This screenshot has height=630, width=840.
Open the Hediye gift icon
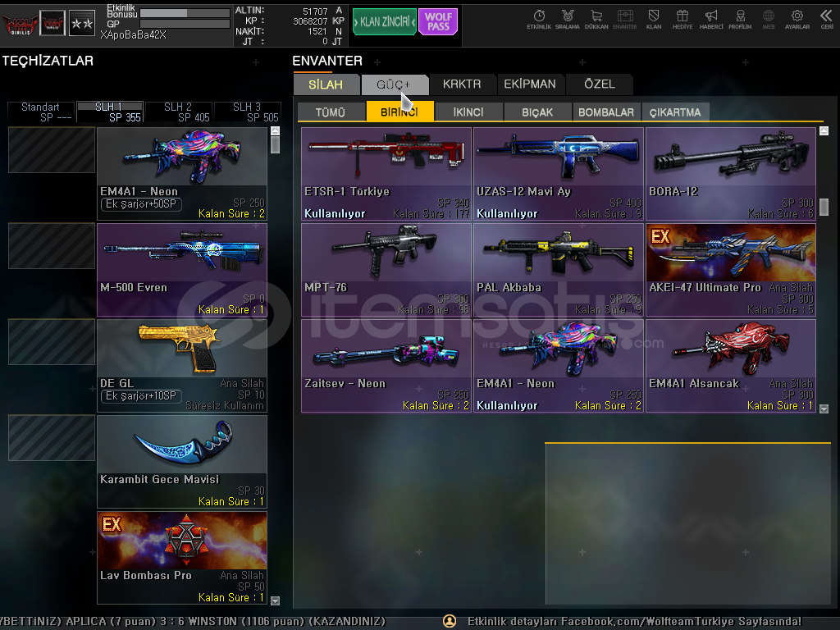click(682, 20)
